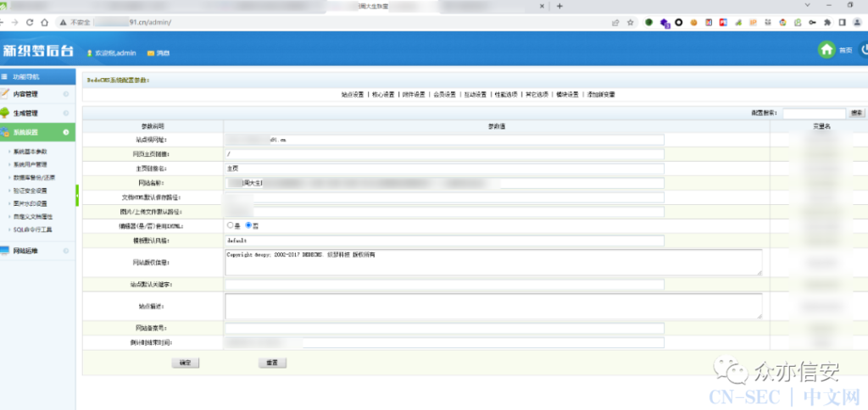Open the browser extensions puzzle icon
This screenshot has height=410, width=868.
pyautogui.click(x=827, y=23)
